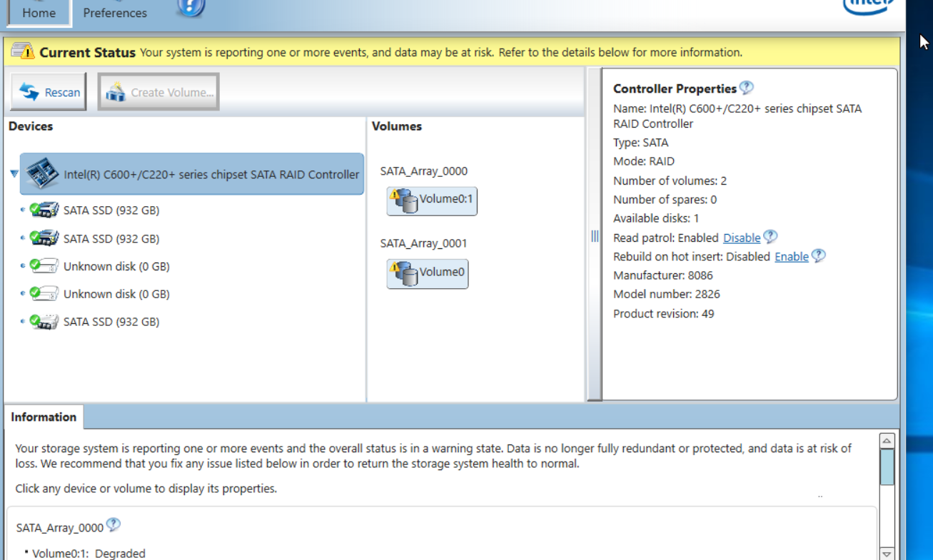Click the Information pane scrollbar thumb
This screenshot has height=560, width=933.
(887, 468)
